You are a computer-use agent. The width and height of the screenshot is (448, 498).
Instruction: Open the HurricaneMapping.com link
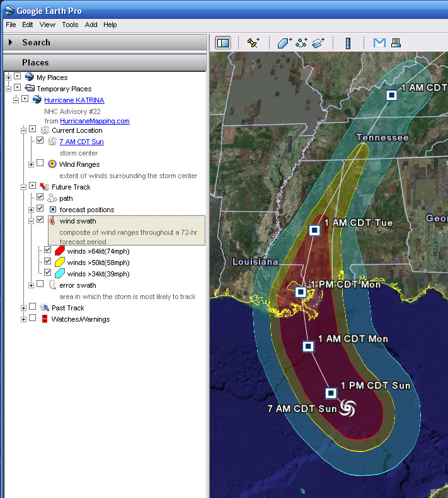95,121
